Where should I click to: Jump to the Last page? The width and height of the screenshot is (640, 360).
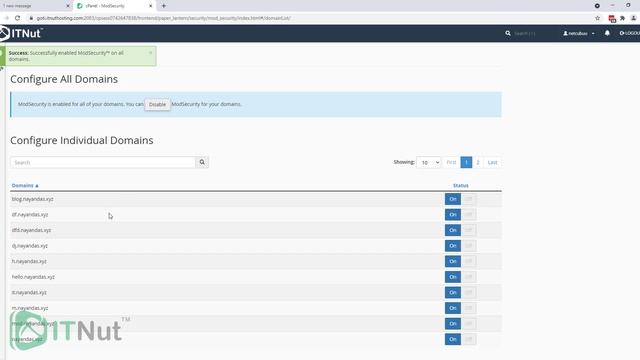[493, 162]
